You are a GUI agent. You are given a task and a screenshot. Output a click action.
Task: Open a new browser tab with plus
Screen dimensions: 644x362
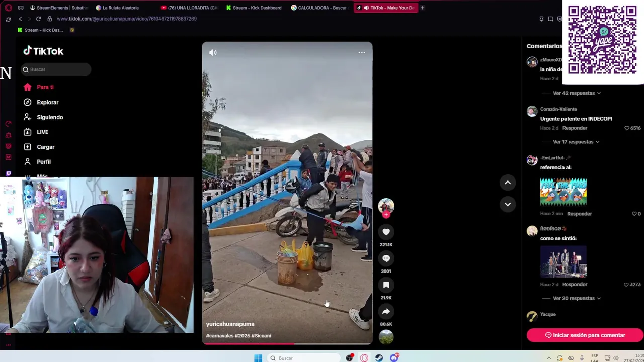click(422, 8)
